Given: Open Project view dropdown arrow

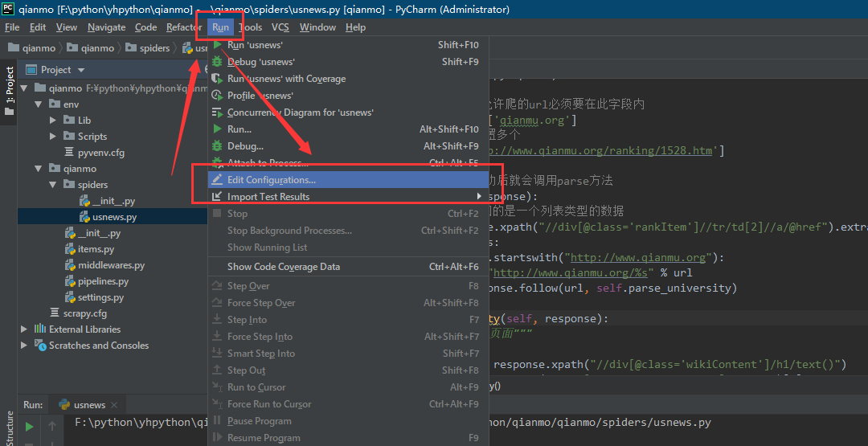Looking at the screenshot, I should 81,70.
